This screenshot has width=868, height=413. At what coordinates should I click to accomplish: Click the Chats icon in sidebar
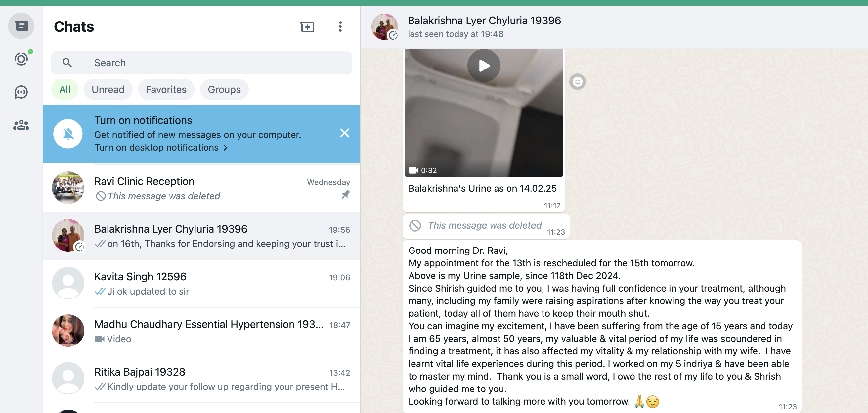click(x=21, y=26)
